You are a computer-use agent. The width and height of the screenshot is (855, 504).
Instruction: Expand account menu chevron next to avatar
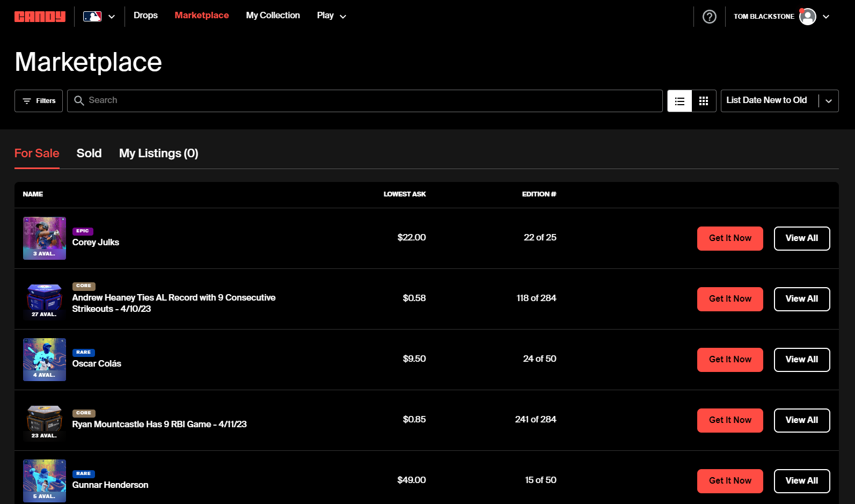point(826,17)
